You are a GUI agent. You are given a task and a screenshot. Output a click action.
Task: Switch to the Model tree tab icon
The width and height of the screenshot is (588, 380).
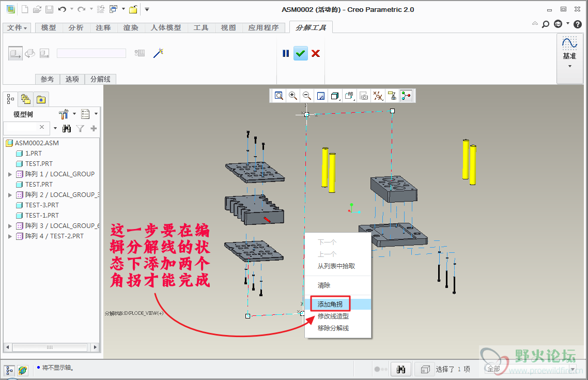click(x=10, y=99)
